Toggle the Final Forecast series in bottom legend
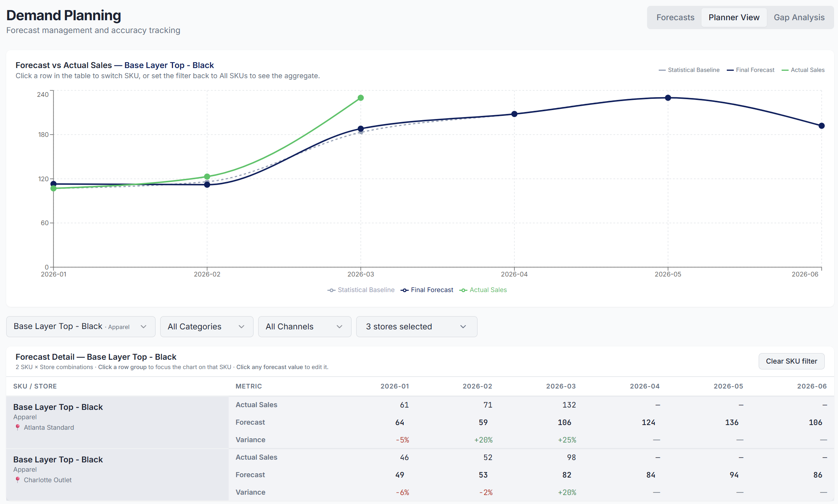The height and width of the screenshot is (504, 838). tap(432, 290)
